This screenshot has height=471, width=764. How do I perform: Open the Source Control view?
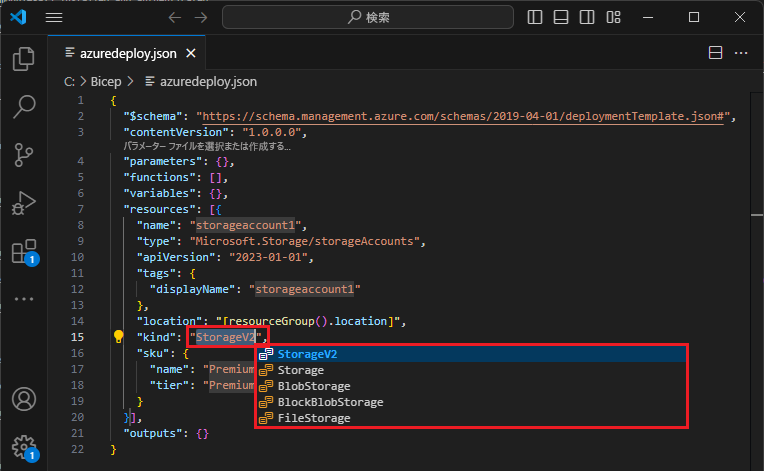[x=23, y=155]
